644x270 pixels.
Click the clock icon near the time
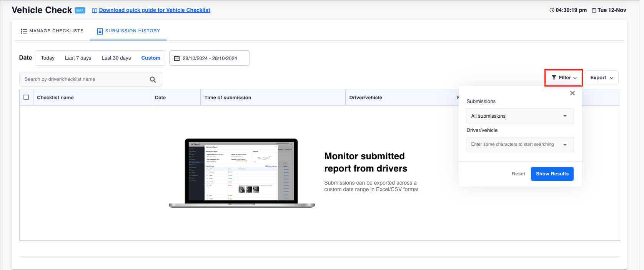(x=552, y=10)
